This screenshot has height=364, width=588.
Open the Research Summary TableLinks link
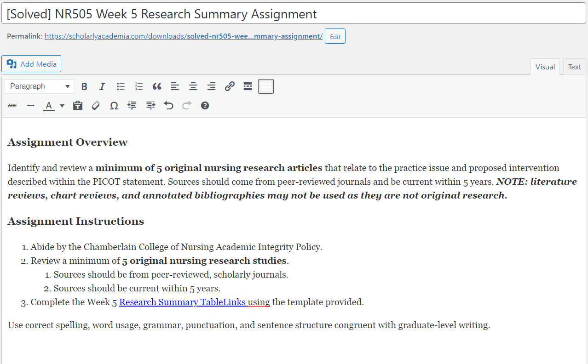tap(183, 302)
